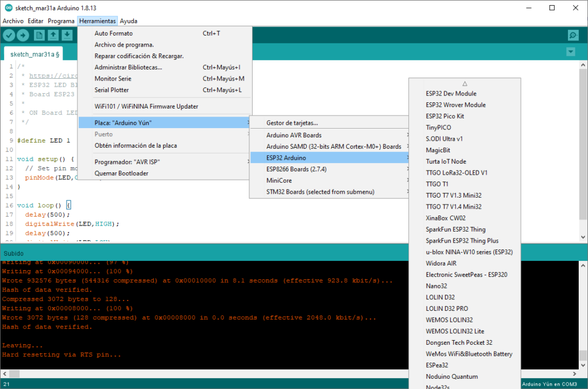
Task: Select MagicBit board
Action: click(x=465, y=150)
